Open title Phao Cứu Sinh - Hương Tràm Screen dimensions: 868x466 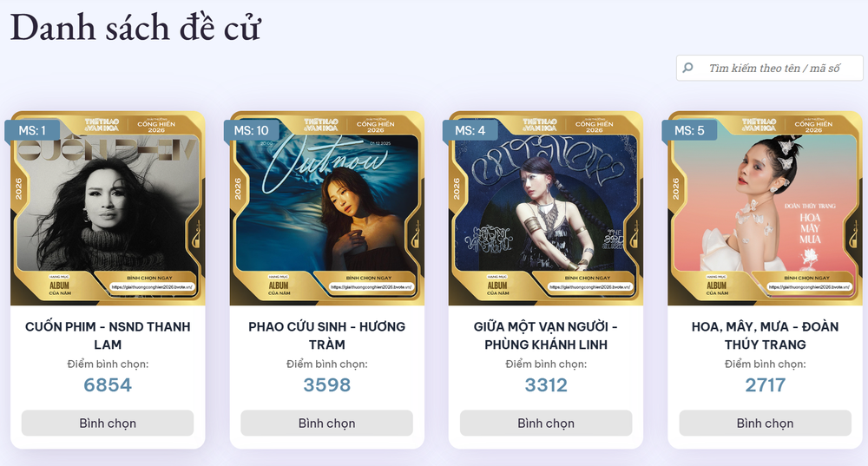point(326,335)
